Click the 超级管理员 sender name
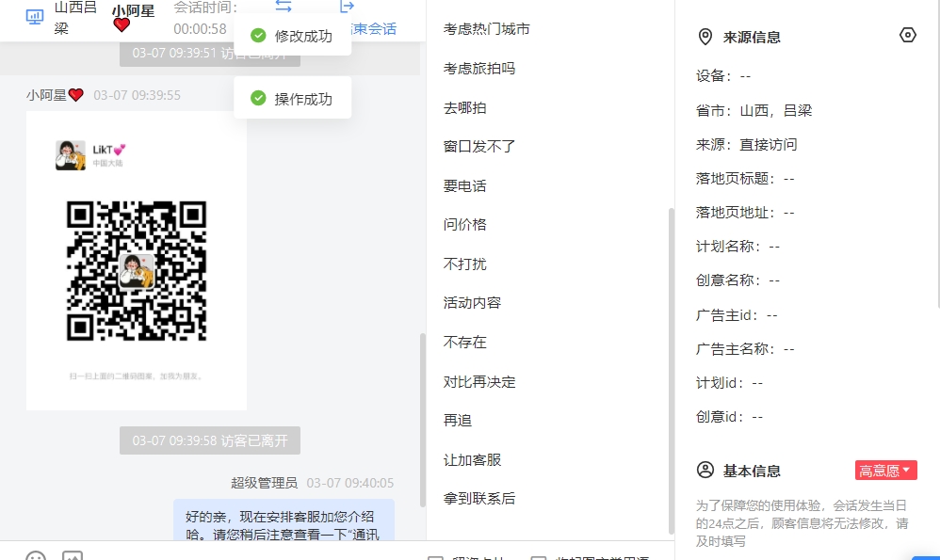940x560 pixels. tap(265, 483)
